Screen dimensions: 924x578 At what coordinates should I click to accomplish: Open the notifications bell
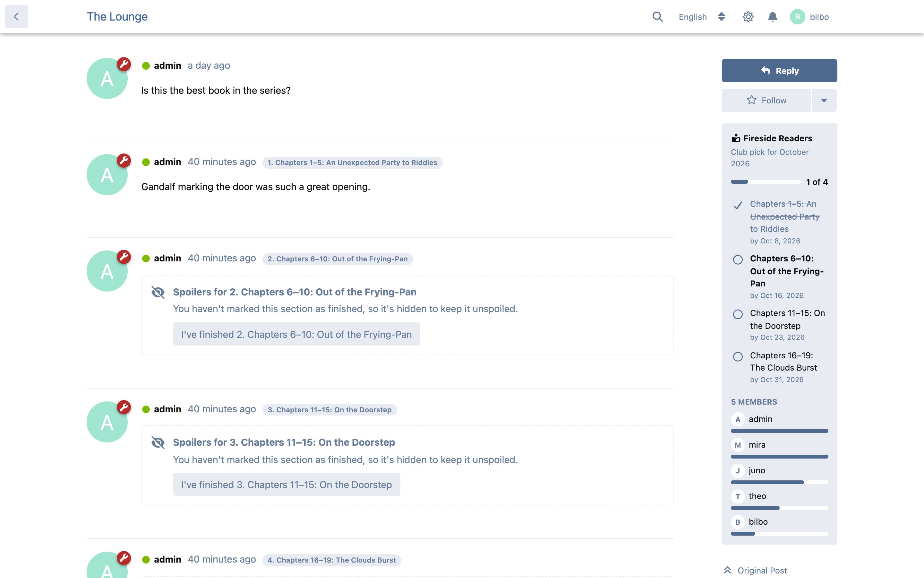tap(773, 17)
